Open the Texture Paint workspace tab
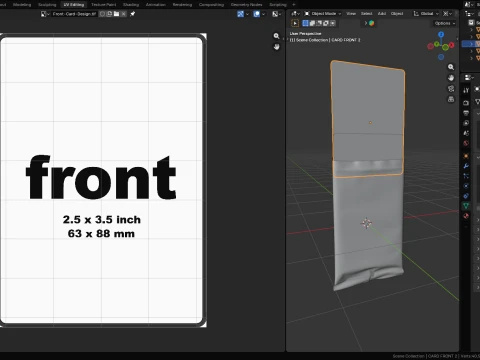The image size is (480, 360). (103, 5)
